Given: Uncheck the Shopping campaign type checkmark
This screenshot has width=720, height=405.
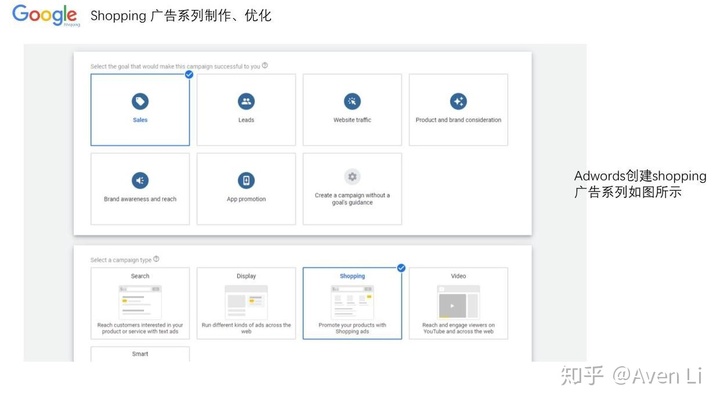Looking at the screenshot, I should [x=401, y=268].
